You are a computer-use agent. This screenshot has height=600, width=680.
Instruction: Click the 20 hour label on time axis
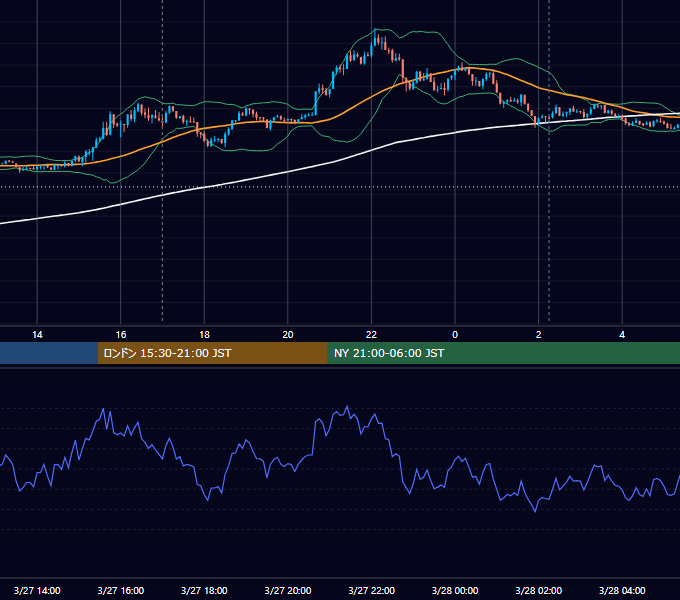click(x=288, y=335)
